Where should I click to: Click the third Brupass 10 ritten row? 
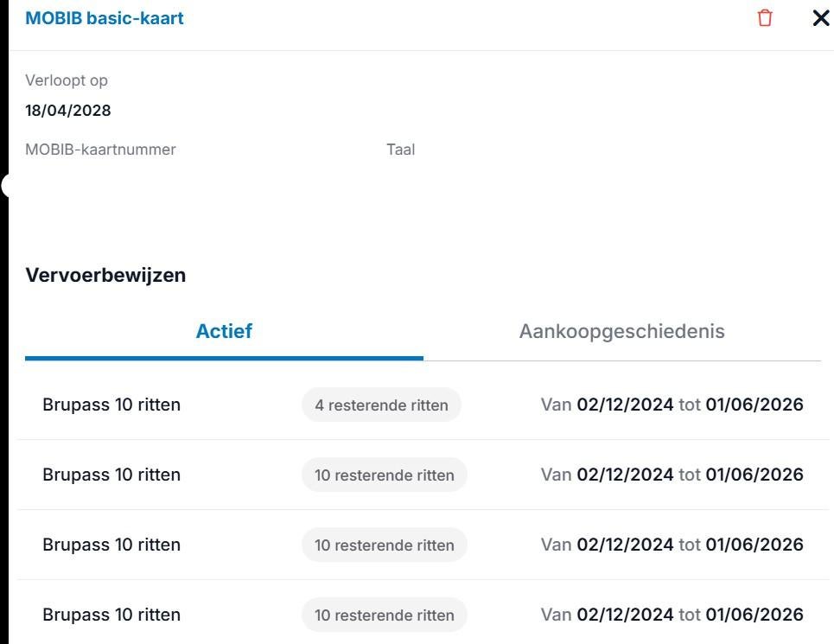pyautogui.click(x=111, y=545)
